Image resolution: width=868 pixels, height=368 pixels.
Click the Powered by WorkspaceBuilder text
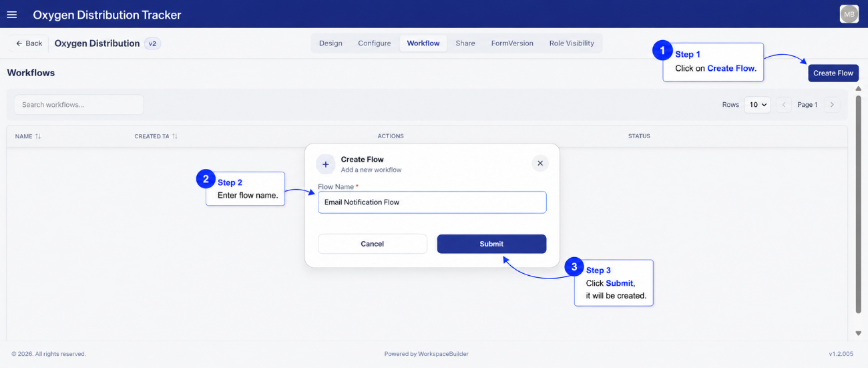pyautogui.click(x=427, y=354)
